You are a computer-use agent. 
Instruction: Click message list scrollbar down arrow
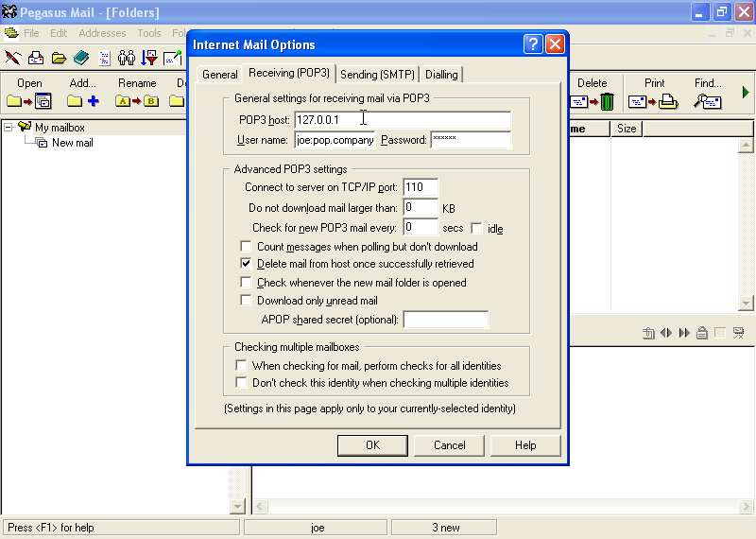[746, 304]
